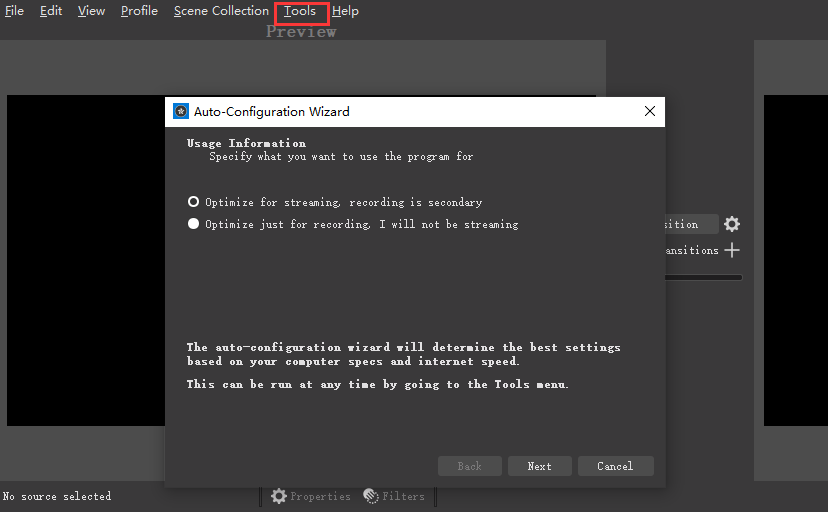Image resolution: width=828 pixels, height=512 pixels.
Task: Open the Scene Collection menu
Action: click(x=221, y=11)
